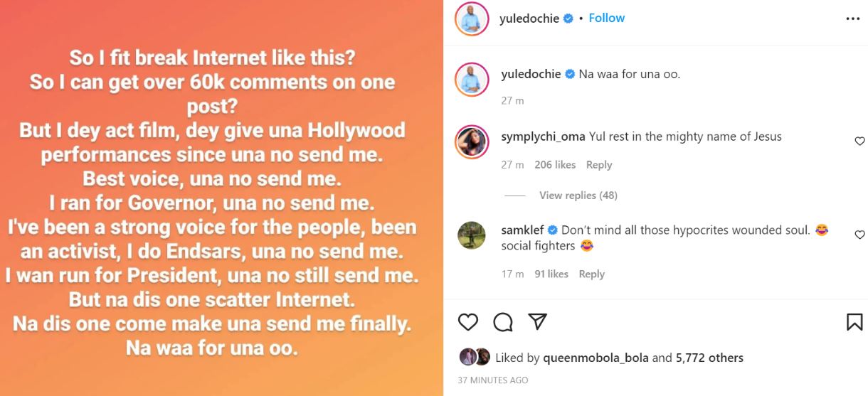868x396 pixels.
Task: View the 206 likes on symplychi_oma's comment
Action: [x=555, y=165]
